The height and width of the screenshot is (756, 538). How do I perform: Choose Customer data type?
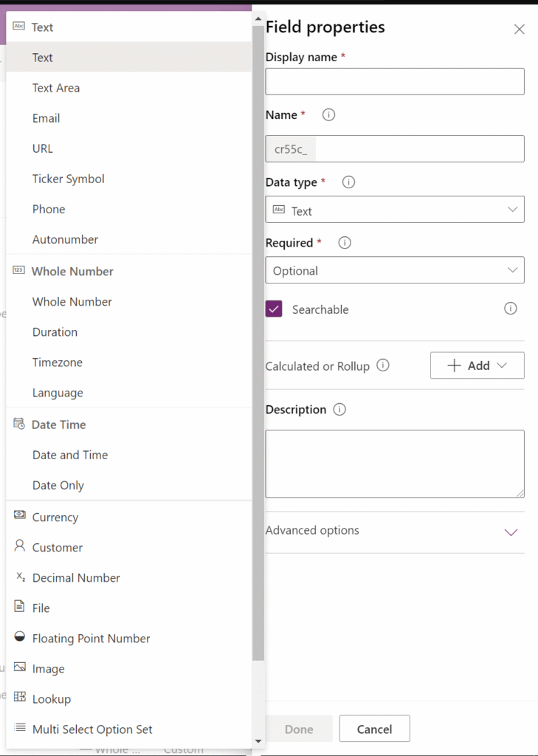[x=128, y=547]
